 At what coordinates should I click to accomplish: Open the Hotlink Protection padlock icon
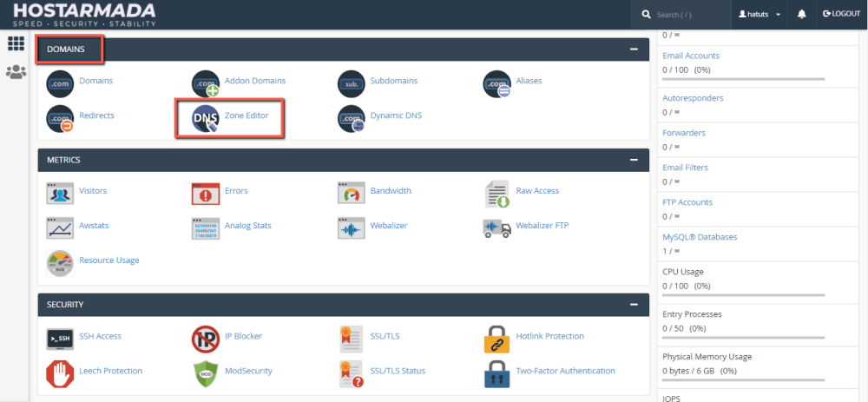coord(496,339)
